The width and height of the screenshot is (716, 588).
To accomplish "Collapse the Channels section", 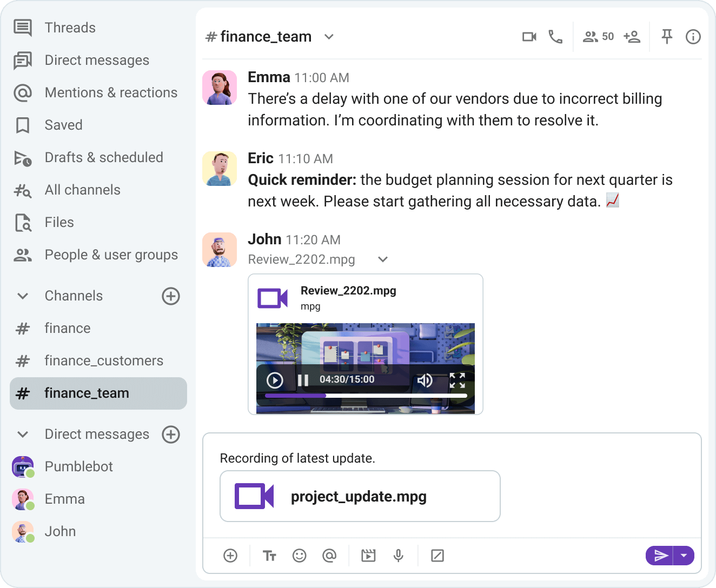I will click(22, 296).
